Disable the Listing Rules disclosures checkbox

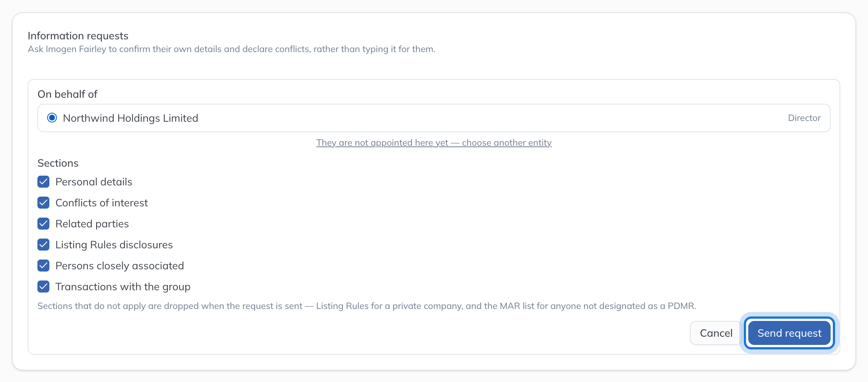pos(43,245)
